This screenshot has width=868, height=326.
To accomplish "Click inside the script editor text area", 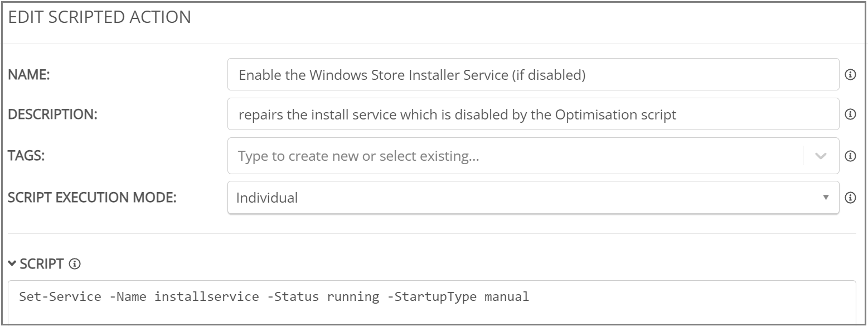I will 432,303.
